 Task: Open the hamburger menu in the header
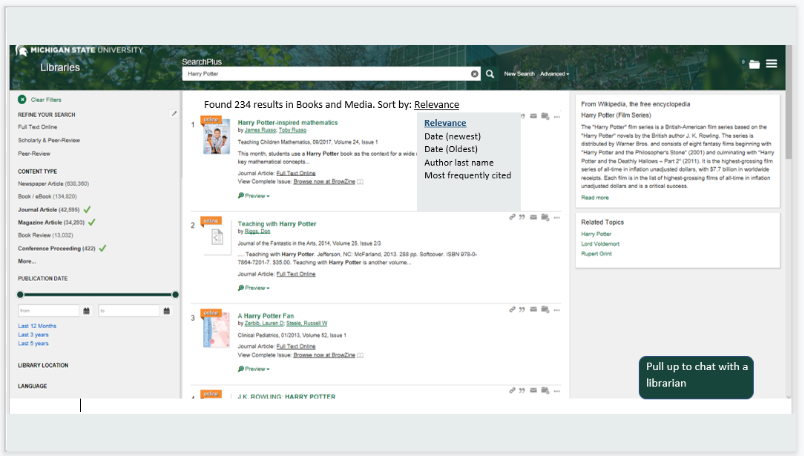(x=771, y=64)
